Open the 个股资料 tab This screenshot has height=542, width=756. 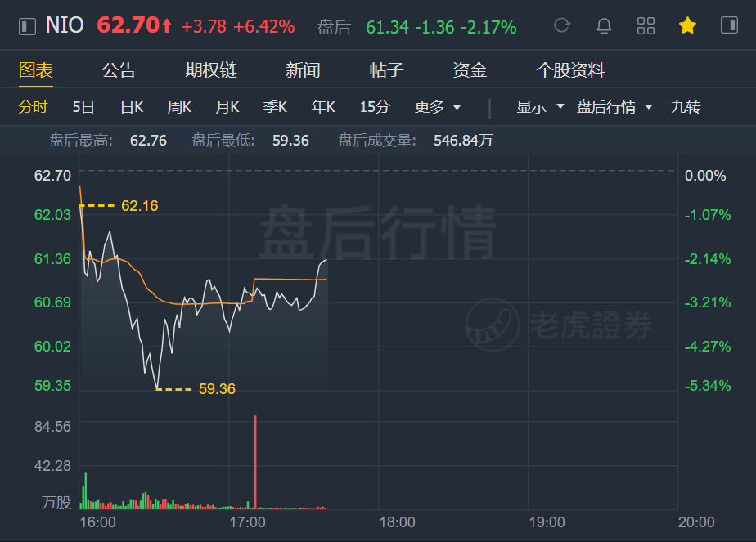tap(570, 70)
